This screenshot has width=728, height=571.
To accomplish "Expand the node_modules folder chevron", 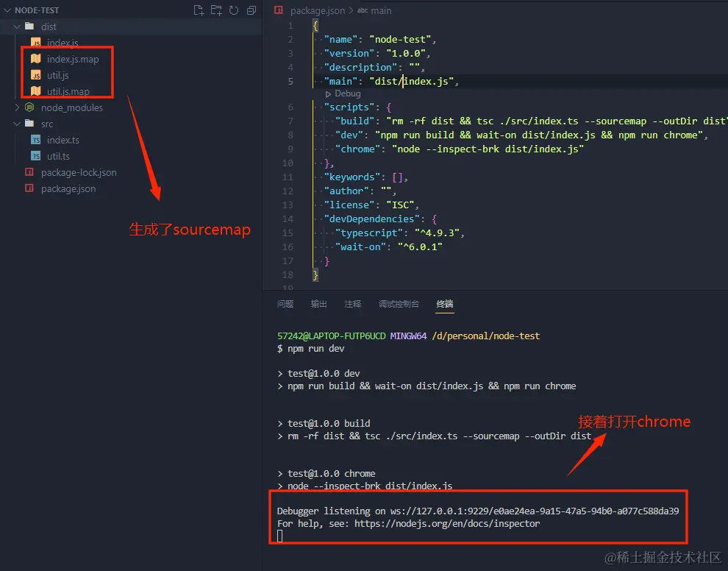I will click(17, 107).
